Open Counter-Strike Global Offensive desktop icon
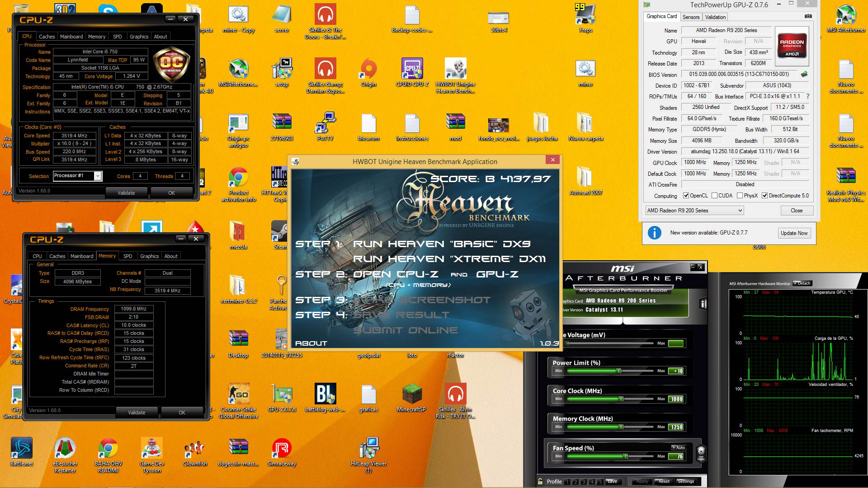The image size is (868, 488). tap(239, 401)
